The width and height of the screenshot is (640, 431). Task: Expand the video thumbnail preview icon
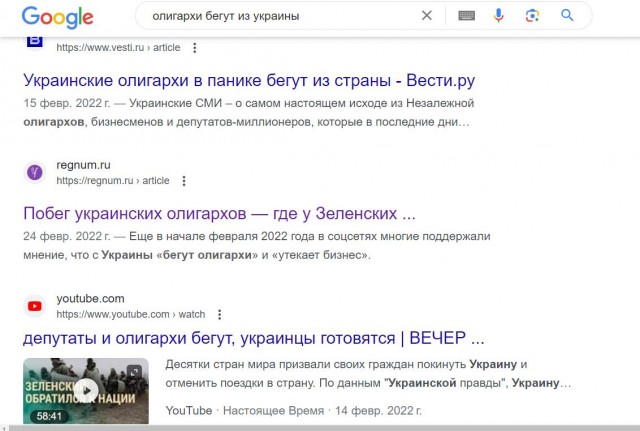(x=134, y=372)
